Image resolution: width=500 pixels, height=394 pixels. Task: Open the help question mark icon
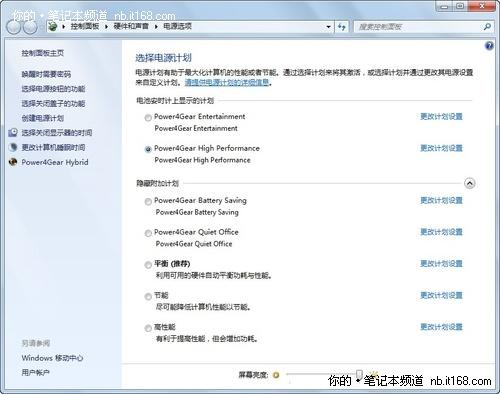pyautogui.click(x=489, y=46)
